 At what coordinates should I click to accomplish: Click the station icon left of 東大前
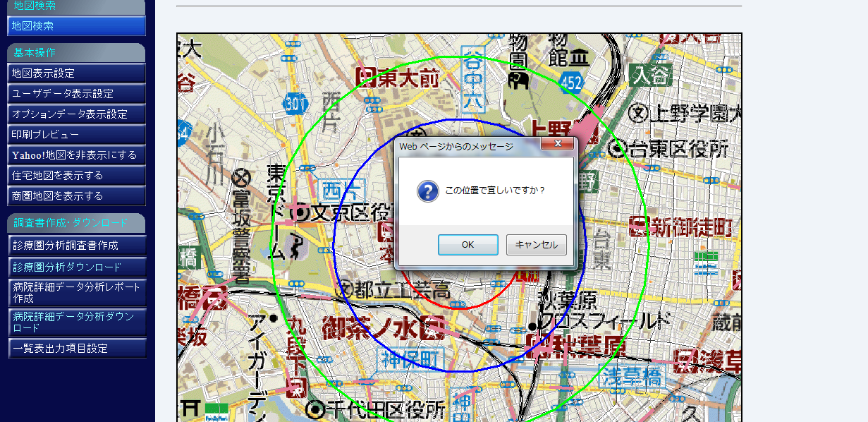pos(365,76)
